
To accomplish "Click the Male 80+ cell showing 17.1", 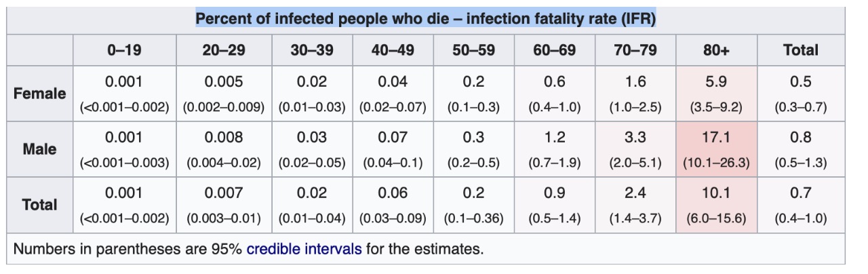I will 716,138.
